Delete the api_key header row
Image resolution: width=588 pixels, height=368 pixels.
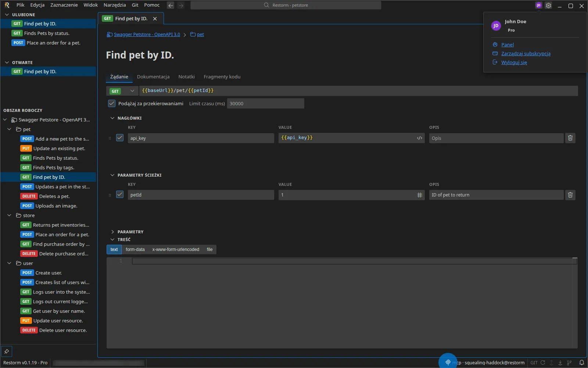[570, 138]
